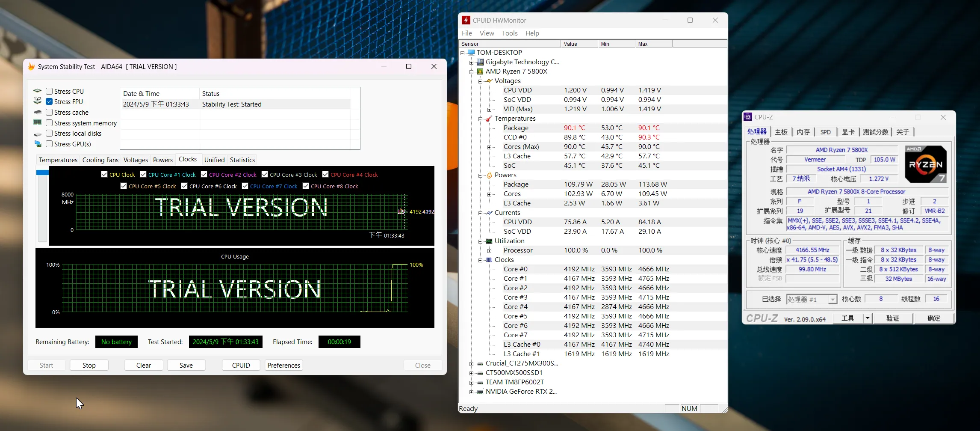Enable the Stress cache checkbox
The width and height of the screenshot is (980, 431).
point(49,112)
